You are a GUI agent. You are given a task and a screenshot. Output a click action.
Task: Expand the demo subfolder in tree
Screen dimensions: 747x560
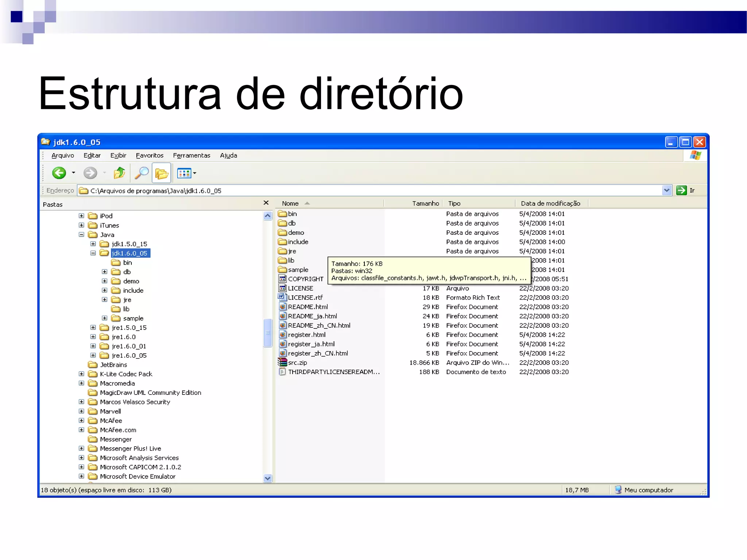(105, 281)
